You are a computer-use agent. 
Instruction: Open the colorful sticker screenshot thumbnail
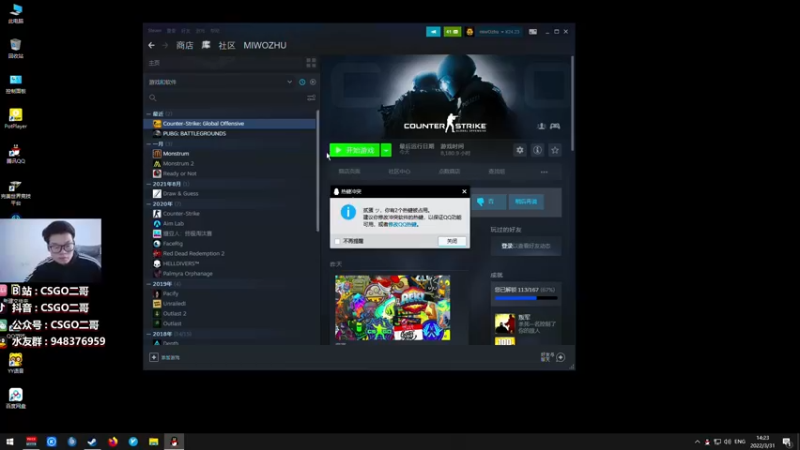392,308
